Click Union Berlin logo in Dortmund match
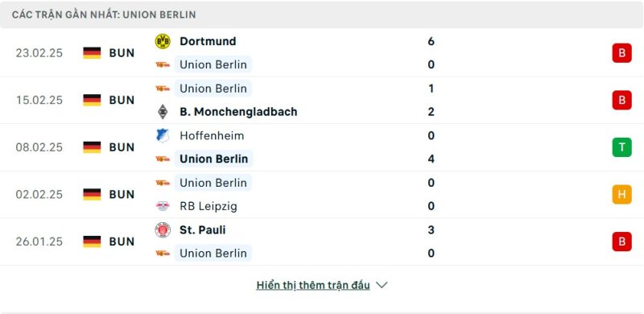The width and height of the screenshot is (644, 314). point(163,64)
